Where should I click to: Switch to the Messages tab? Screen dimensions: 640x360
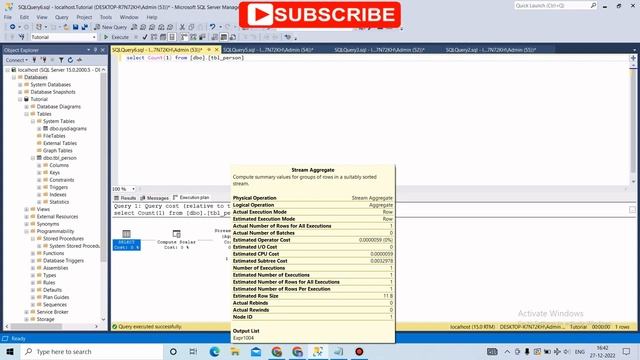point(154,198)
